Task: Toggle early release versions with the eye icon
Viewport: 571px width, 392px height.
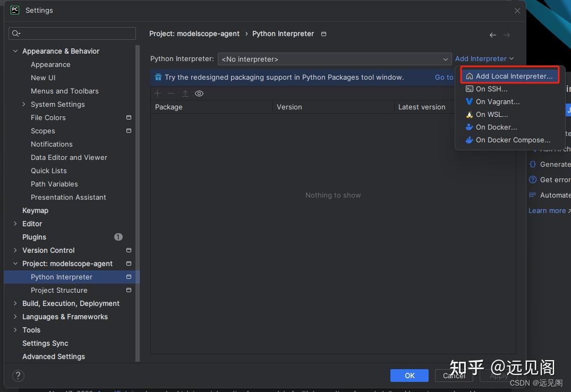Action: (199, 93)
